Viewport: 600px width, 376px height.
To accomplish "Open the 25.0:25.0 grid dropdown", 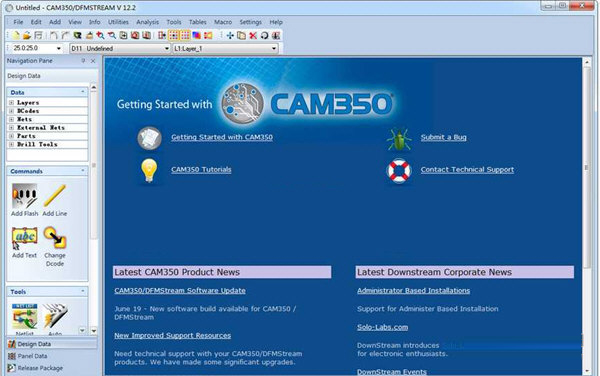I will 59,49.
